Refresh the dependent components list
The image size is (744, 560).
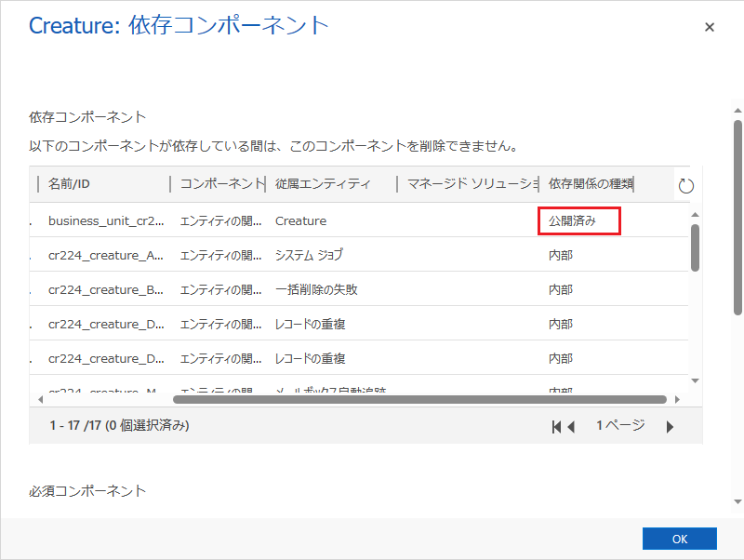coord(686,184)
